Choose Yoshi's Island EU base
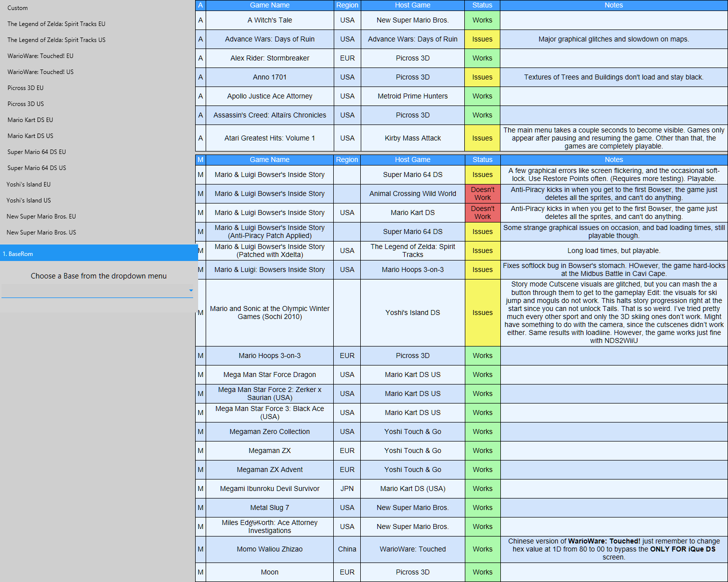The height and width of the screenshot is (582, 728). pos(29,184)
